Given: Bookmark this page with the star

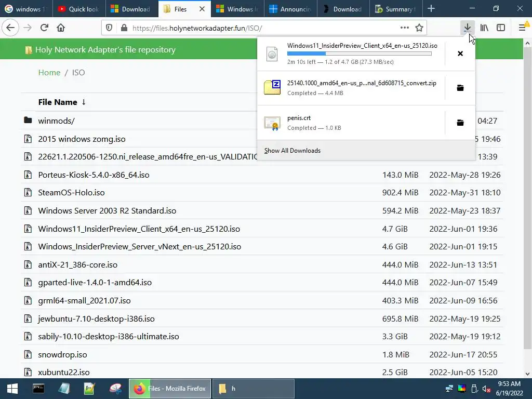Looking at the screenshot, I should 419,28.
